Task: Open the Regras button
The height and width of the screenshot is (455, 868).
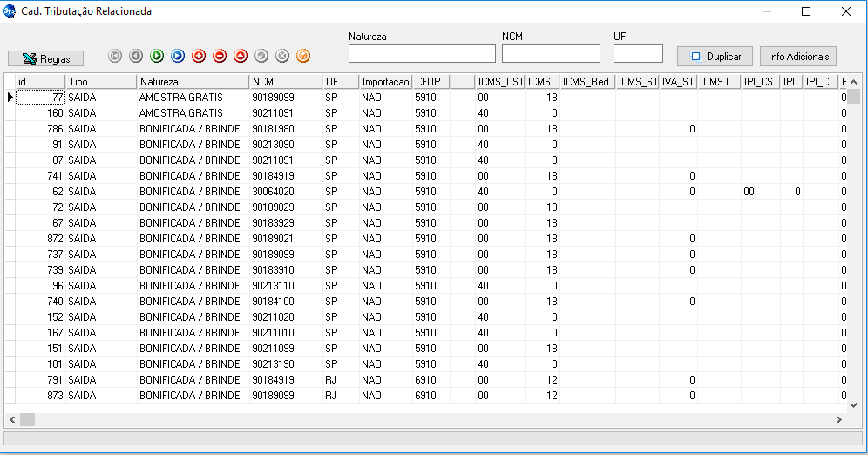Action: (45, 58)
